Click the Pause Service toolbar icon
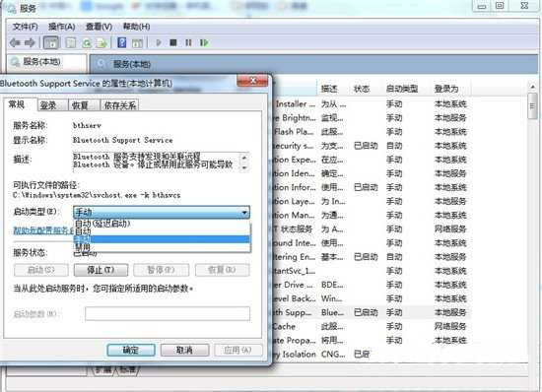Viewport: 542px width, 392px height. [x=188, y=42]
